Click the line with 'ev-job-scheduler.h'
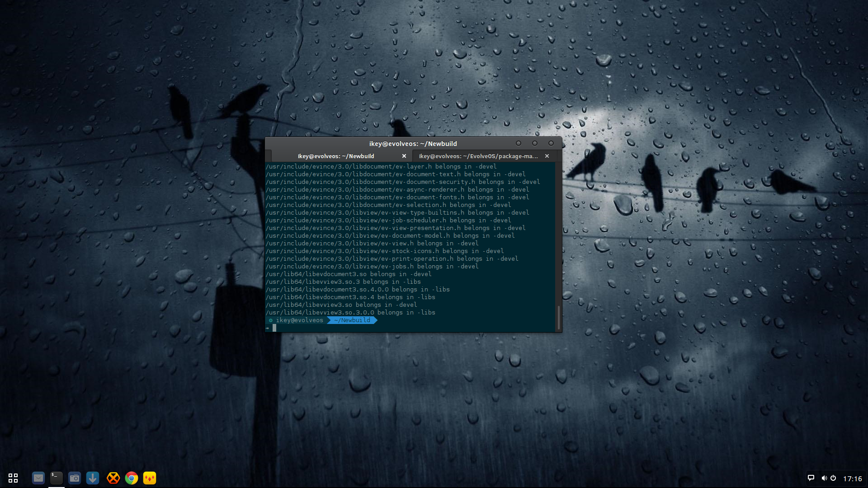Screen dimensions: 868x488 pyautogui.click(x=388, y=221)
